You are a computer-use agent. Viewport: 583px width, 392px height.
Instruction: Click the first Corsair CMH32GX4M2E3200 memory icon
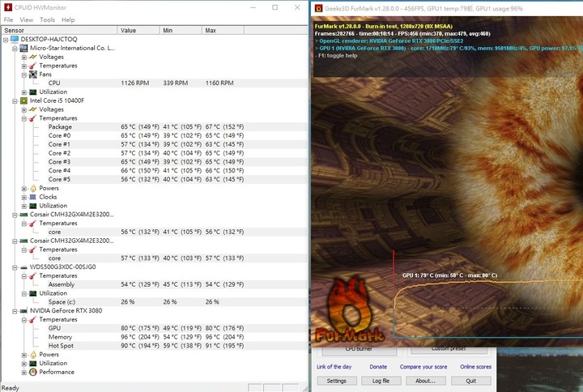(x=23, y=215)
